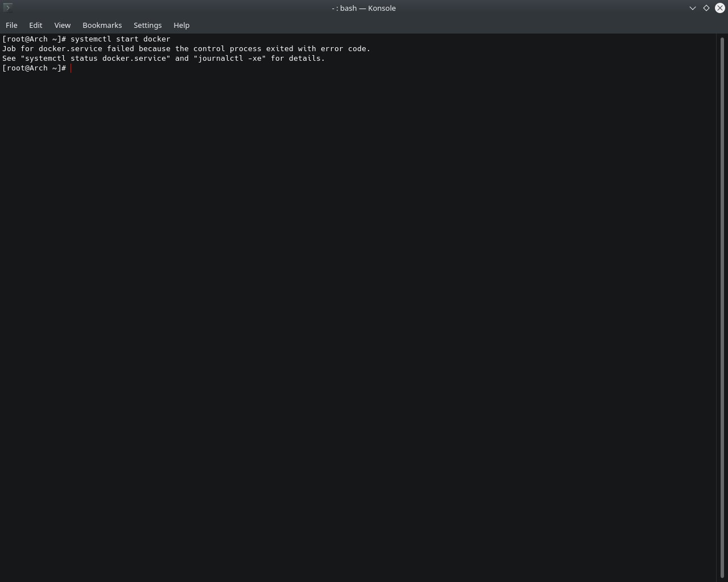Open the Help menu
Image resolution: width=728 pixels, height=582 pixels.
[181, 25]
